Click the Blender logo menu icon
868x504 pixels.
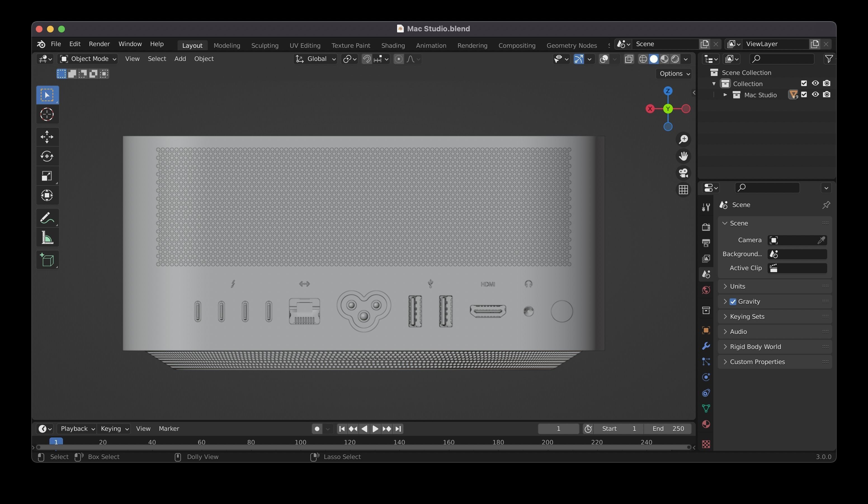click(x=41, y=44)
